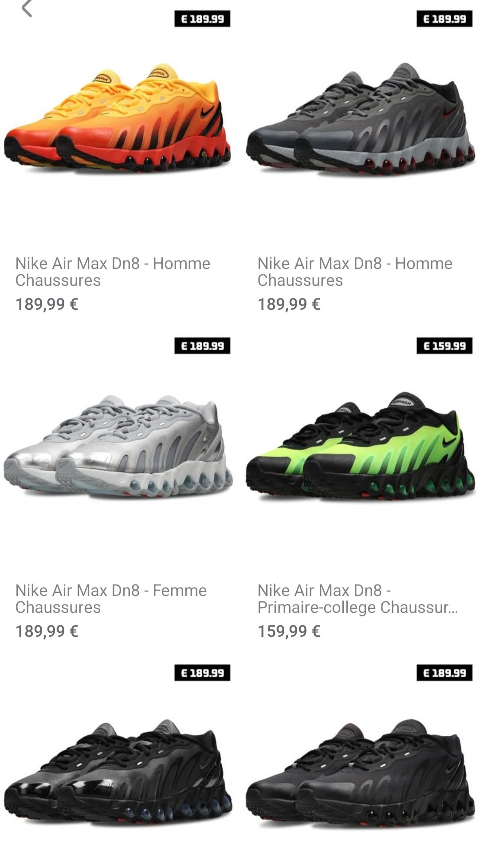This screenshot has width=479, height=868.
Task: Click the price tag above the matte black shoes
Action: point(444,673)
